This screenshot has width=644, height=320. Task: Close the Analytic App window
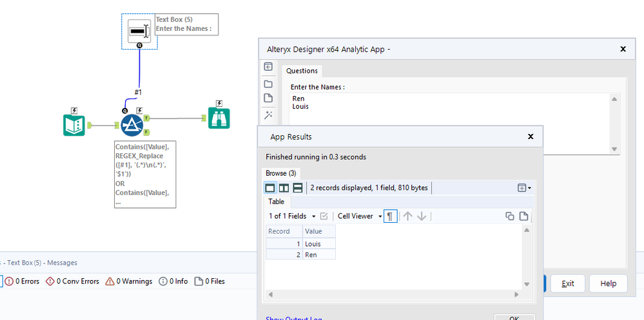point(623,49)
